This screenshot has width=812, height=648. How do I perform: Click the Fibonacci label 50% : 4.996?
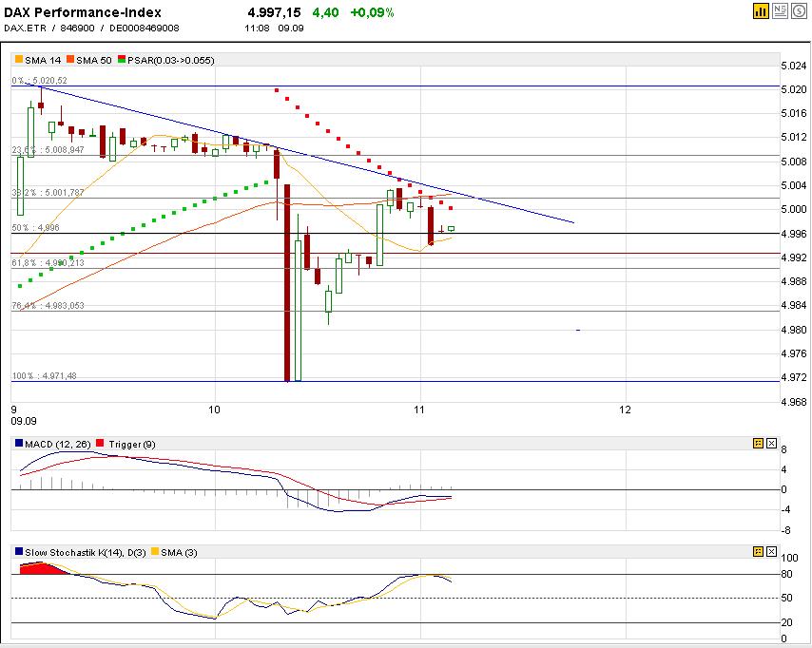point(36,227)
